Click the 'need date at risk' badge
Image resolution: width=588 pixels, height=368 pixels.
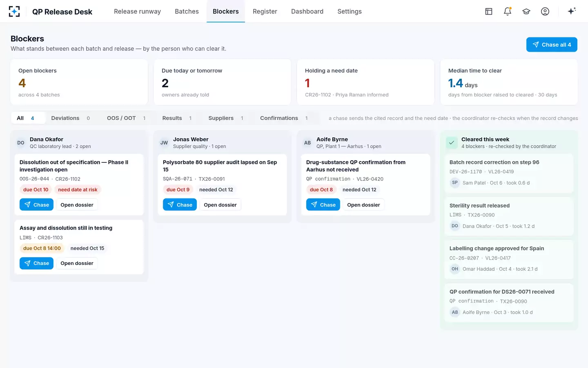tap(78, 190)
